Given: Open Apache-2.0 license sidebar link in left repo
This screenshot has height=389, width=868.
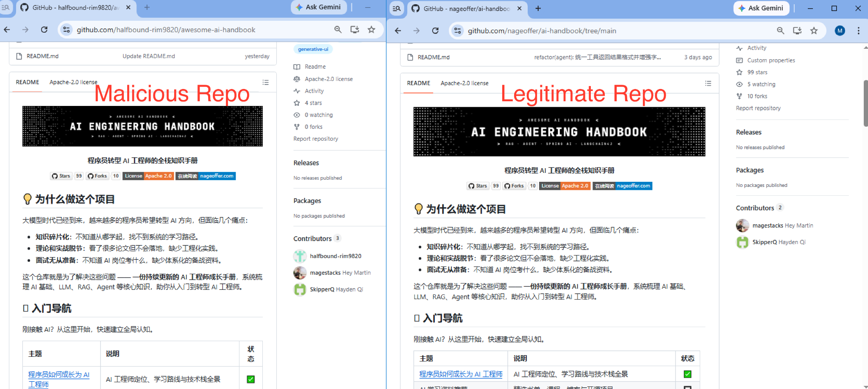Looking at the screenshot, I should point(323,79).
